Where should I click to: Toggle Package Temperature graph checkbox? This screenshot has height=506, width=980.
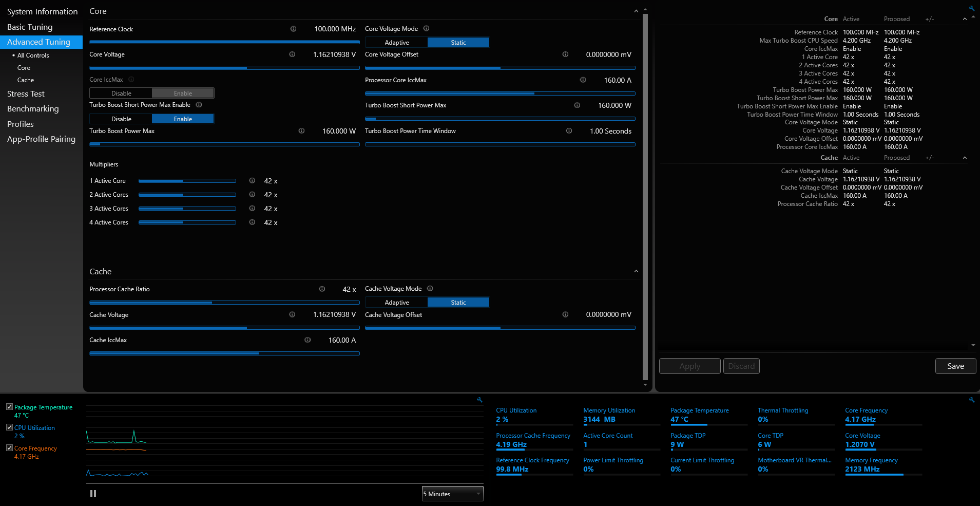9,406
